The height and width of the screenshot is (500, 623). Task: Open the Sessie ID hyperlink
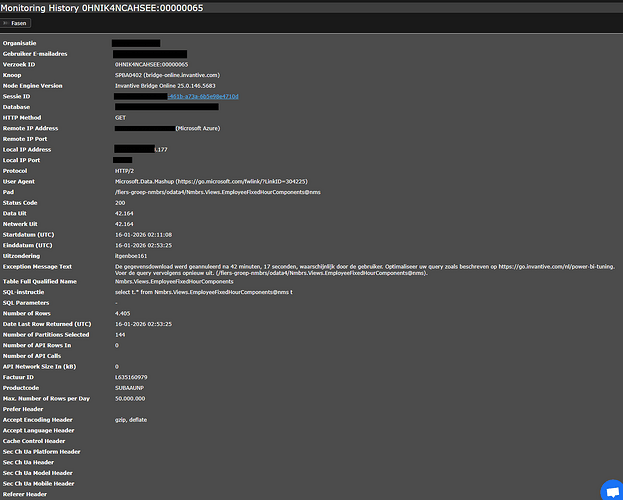coord(209,96)
